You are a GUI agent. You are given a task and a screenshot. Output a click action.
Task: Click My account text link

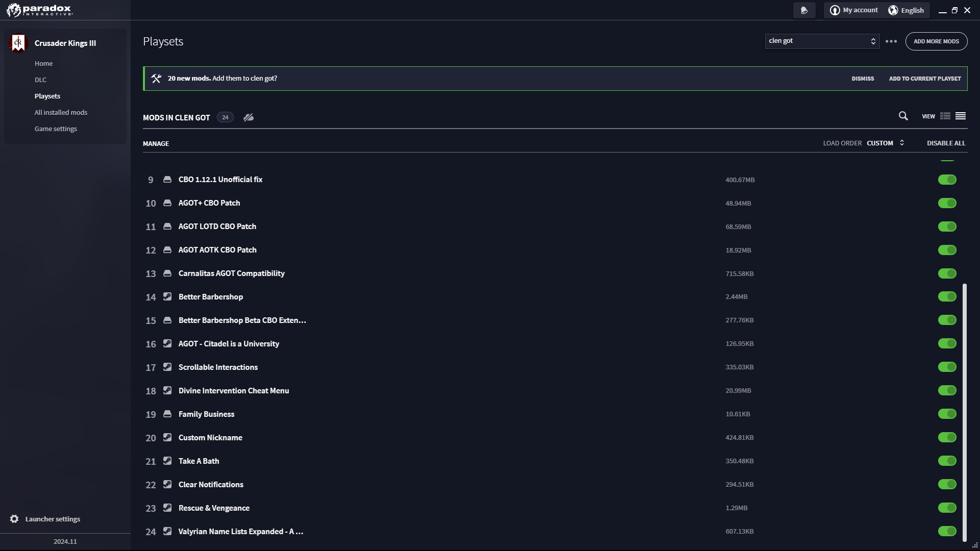(861, 10)
